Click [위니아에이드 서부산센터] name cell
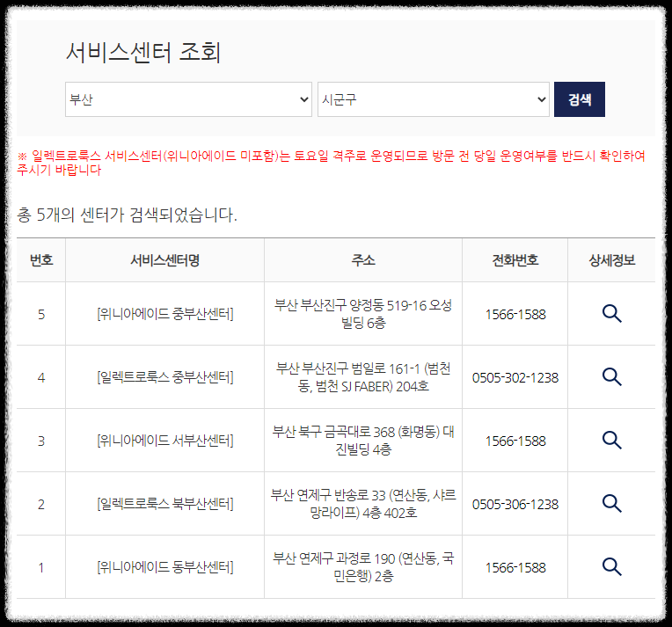Viewport: 672px width, 627px height. [165, 441]
